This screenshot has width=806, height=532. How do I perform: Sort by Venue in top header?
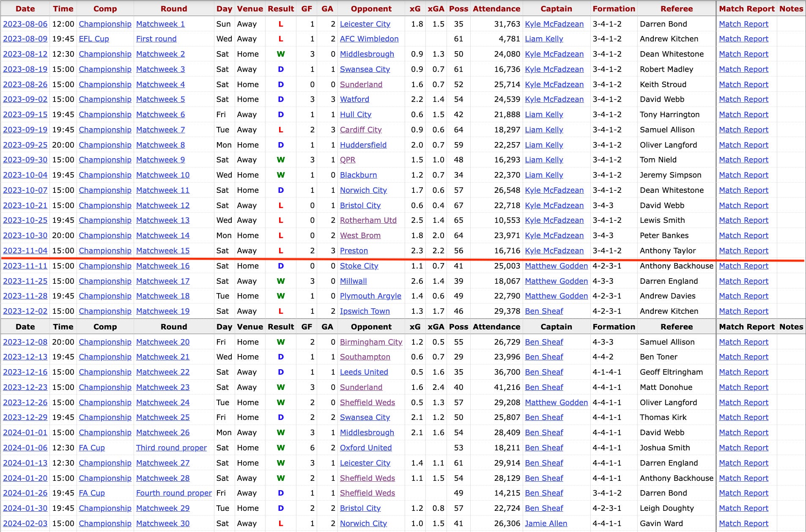[250, 9]
